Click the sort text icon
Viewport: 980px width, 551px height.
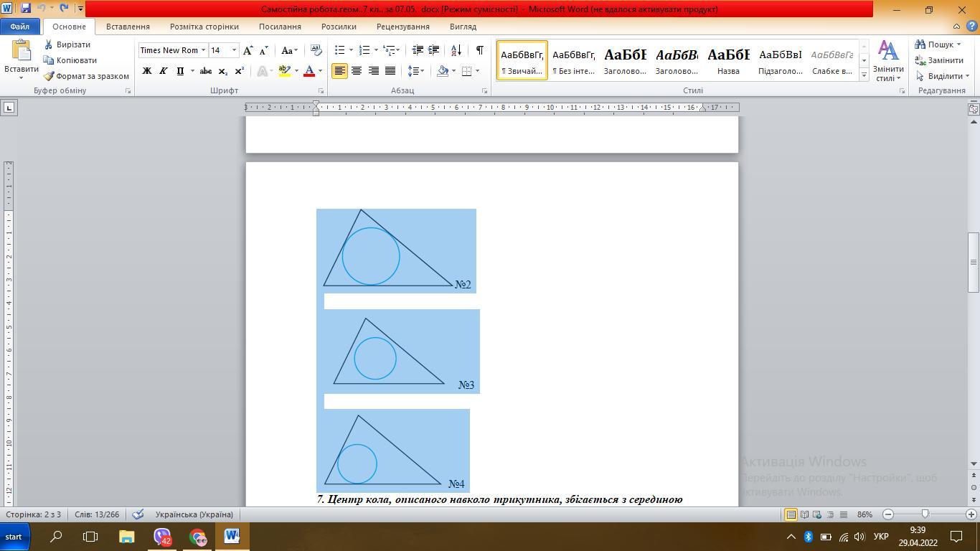tap(456, 50)
